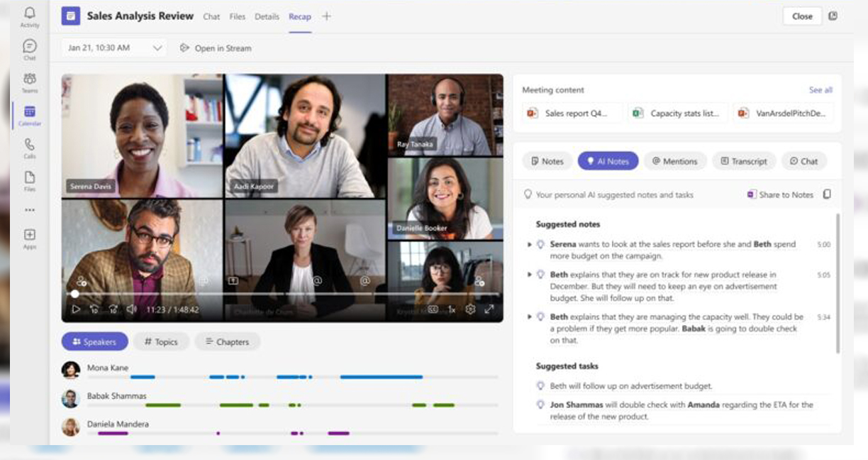This screenshot has width=868, height=460.
Task: Select the AI Notes tab
Action: click(608, 161)
